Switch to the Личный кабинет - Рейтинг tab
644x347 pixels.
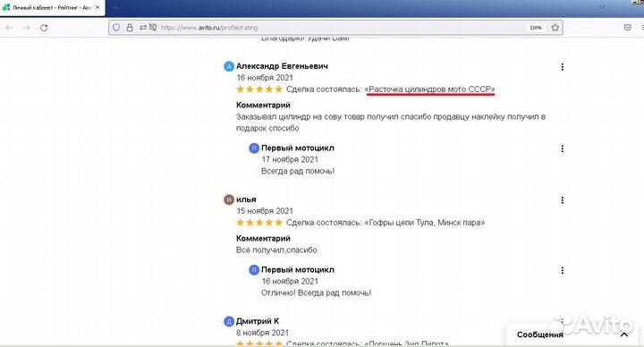coord(53,8)
